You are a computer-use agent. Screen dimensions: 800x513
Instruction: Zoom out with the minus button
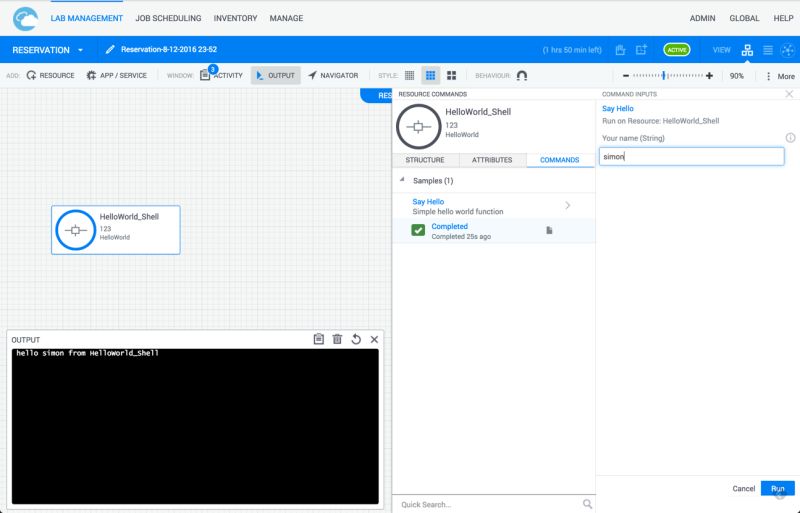tap(626, 76)
